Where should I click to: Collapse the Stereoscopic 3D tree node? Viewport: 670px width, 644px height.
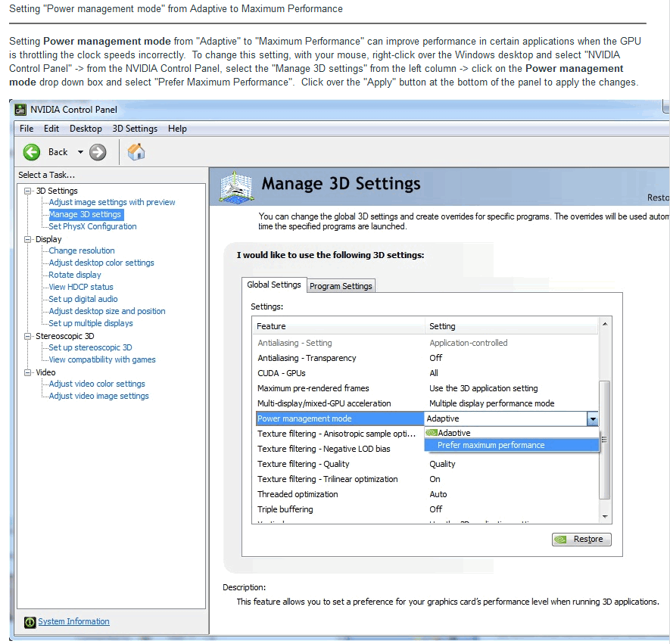28,337
